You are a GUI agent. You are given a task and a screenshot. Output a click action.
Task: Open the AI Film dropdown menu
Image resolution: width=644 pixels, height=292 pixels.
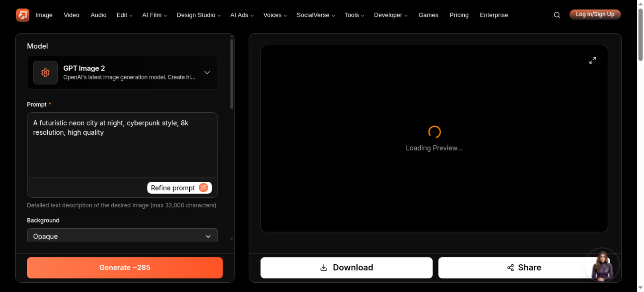[155, 15]
